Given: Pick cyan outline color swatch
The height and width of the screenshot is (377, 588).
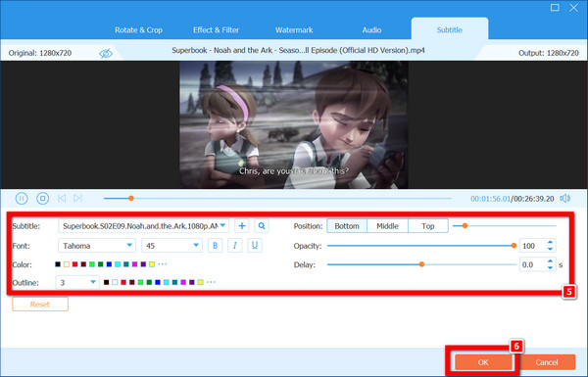Looking at the screenshot, I should tap(167, 282).
